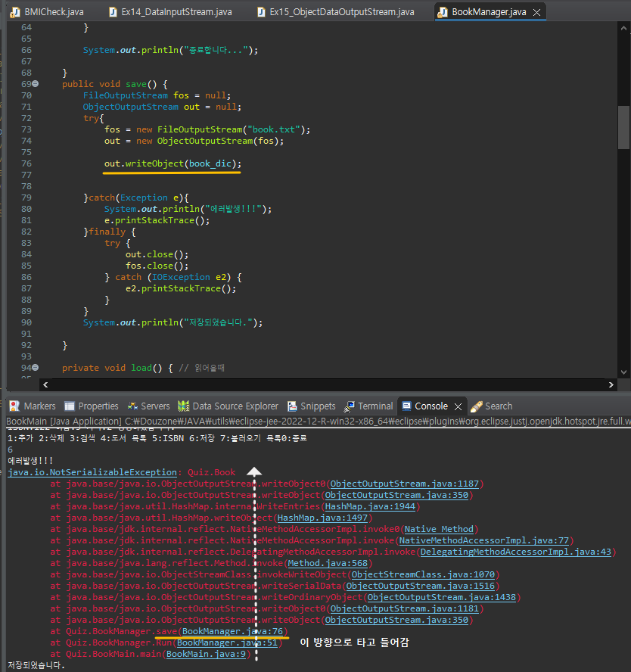Image resolution: width=631 pixels, height=672 pixels.
Task: Switch to the Servers view tab
Action: [148, 406]
